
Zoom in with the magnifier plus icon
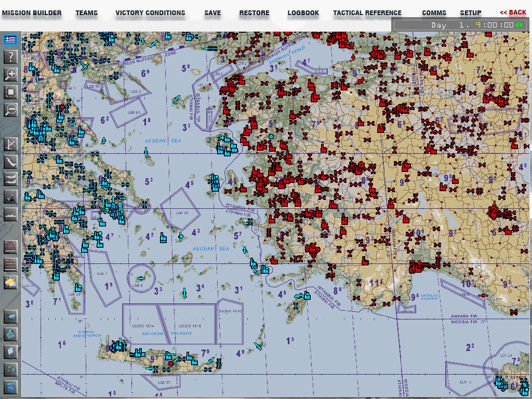10,74
